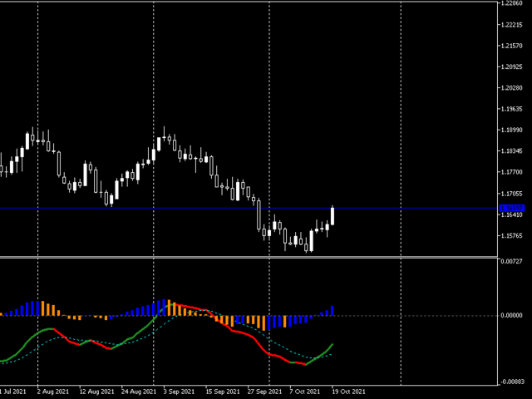Click the 1.22860 price scale label
Viewport: 532px width, 399px height.
511,4
